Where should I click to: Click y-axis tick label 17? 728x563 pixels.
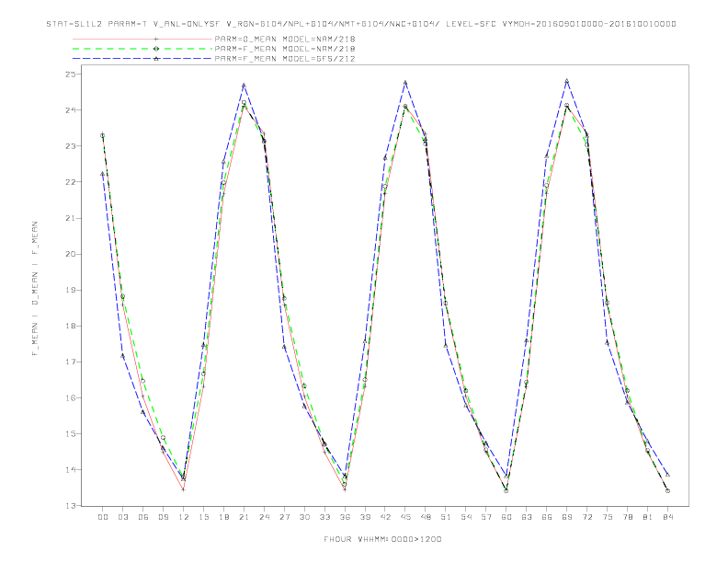pyautogui.click(x=71, y=362)
